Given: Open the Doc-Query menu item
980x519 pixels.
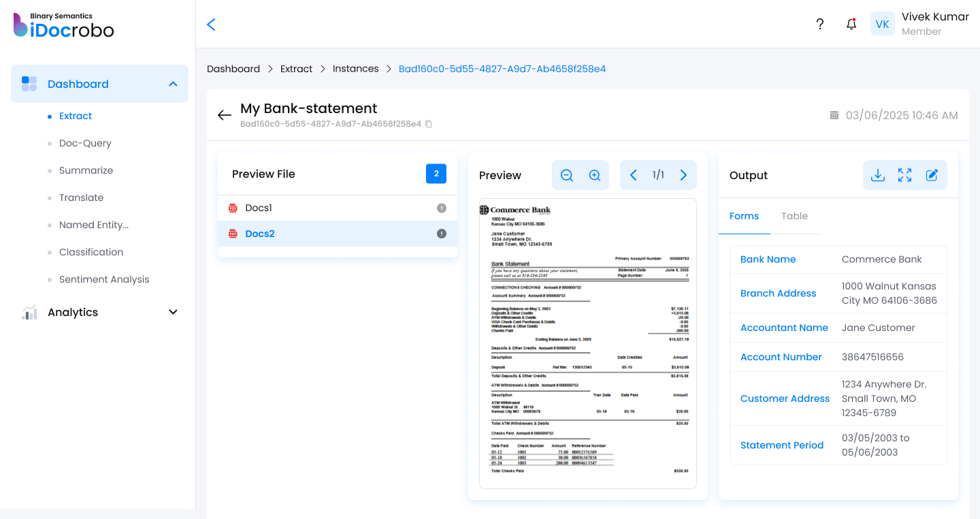Looking at the screenshot, I should tap(86, 143).
